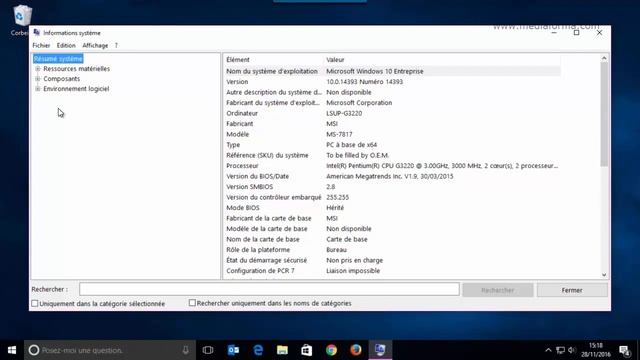Select the 'Rôle de la plateforme' row
Image resolution: width=640 pixels, height=360 pixels.
392,250
